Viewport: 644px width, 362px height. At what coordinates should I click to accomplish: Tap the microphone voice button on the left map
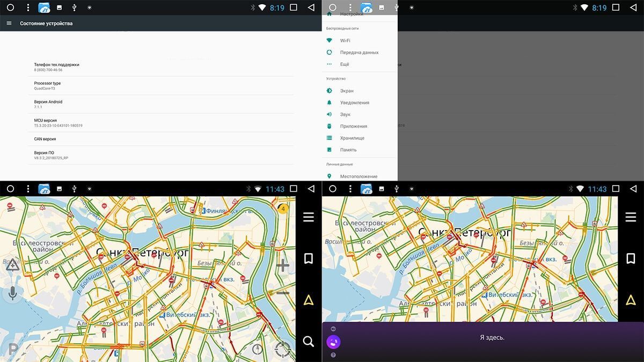pos(12,293)
